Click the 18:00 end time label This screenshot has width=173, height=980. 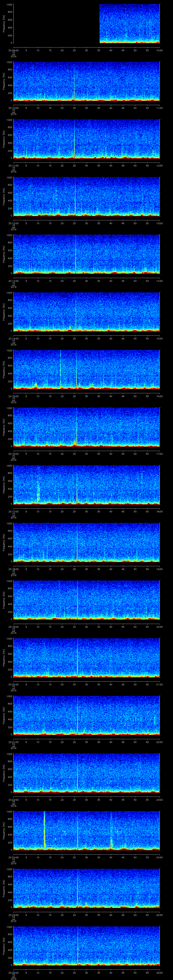(159, 511)
